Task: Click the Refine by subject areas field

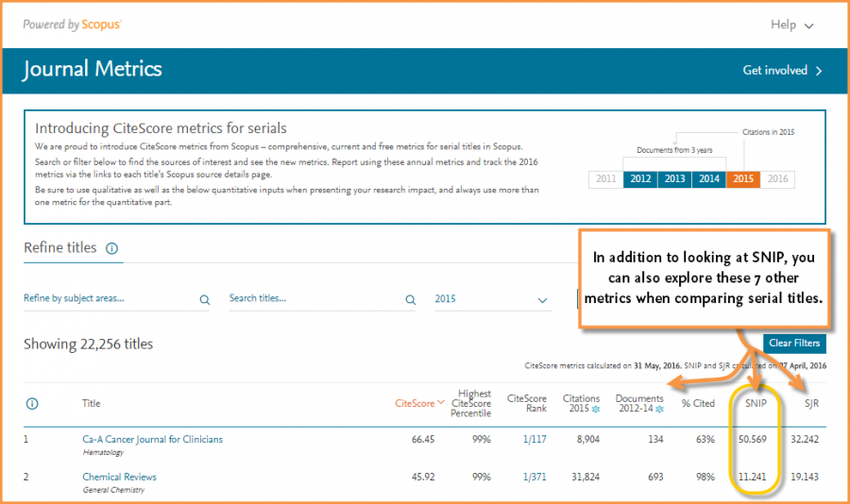Action: (x=116, y=299)
